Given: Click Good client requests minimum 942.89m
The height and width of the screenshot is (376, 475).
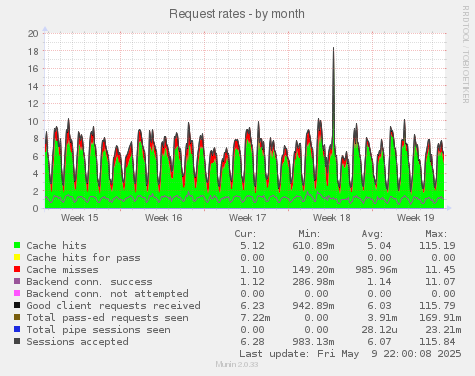Looking at the screenshot, I should pos(313,306).
